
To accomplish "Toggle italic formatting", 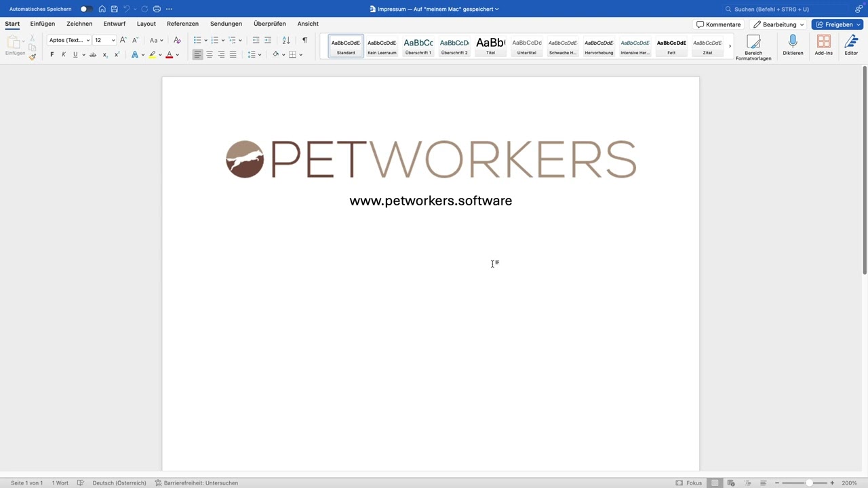I will tap(64, 55).
